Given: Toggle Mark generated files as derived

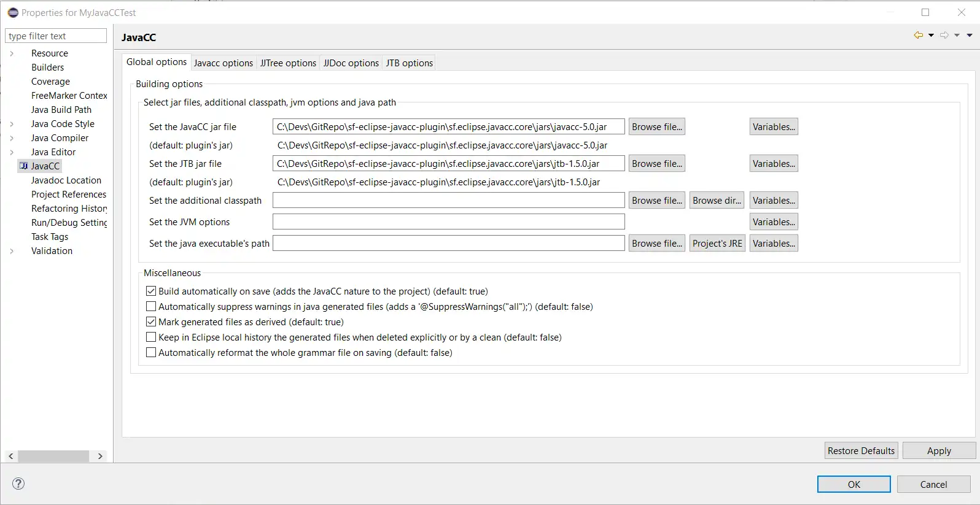Looking at the screenshot, I should click(151, 322).
